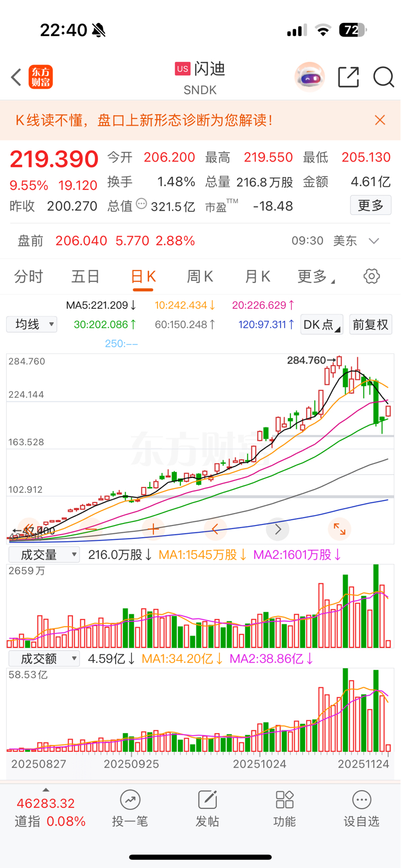The image size is (401, 868).
Task: Tap the 盘前 206.040 price
Action: pos(81,241)
